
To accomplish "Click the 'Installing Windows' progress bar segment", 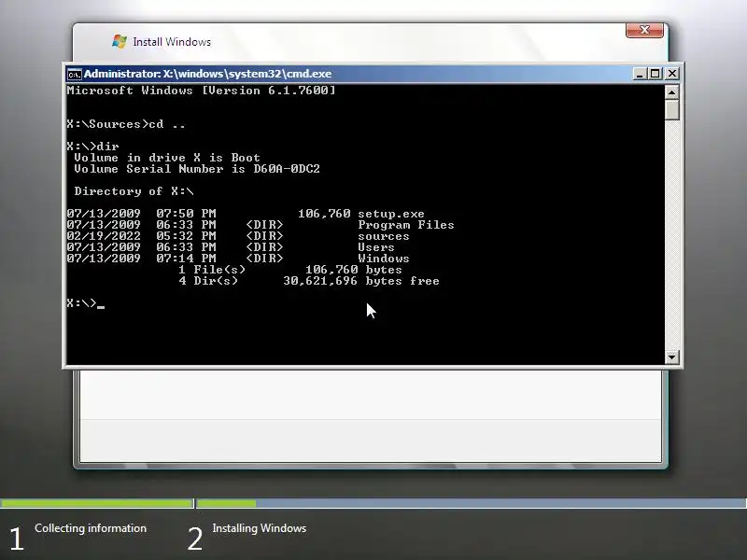I will coord(472,503).
